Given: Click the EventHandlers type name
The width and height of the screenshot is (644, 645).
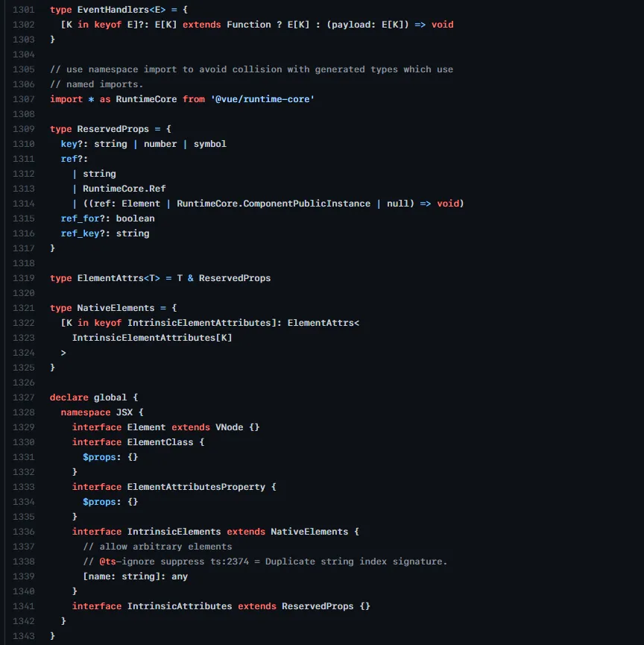Looking at the screenshot, I should click(x=113, y=10).
